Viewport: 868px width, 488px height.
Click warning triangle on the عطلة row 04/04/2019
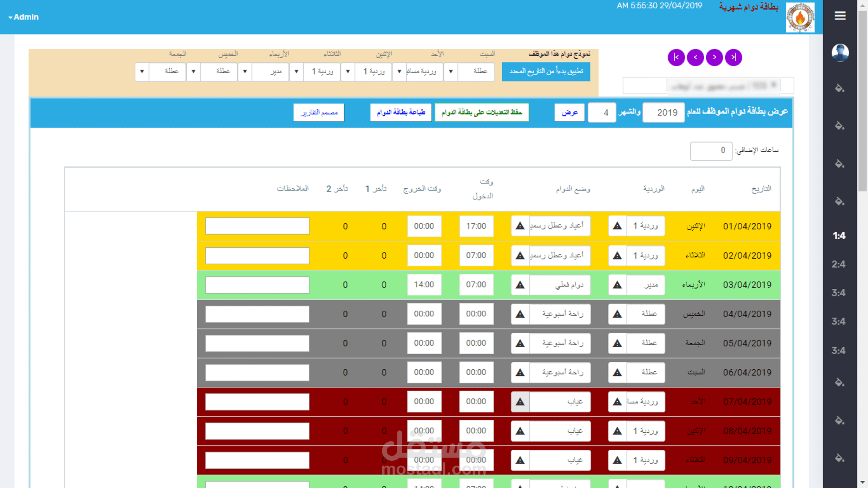click(x=617, y=314)
